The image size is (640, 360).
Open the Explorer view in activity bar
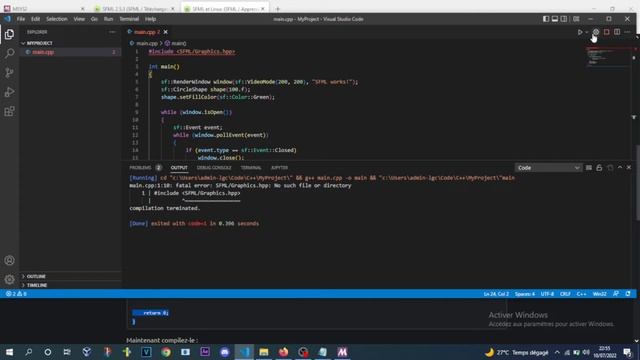coord(9,34)
